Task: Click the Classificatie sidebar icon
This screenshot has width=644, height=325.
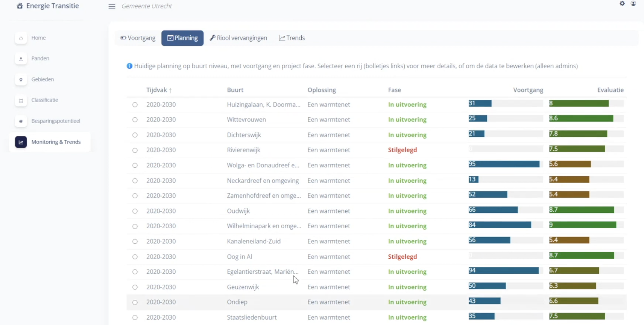Action: point(21,100)
